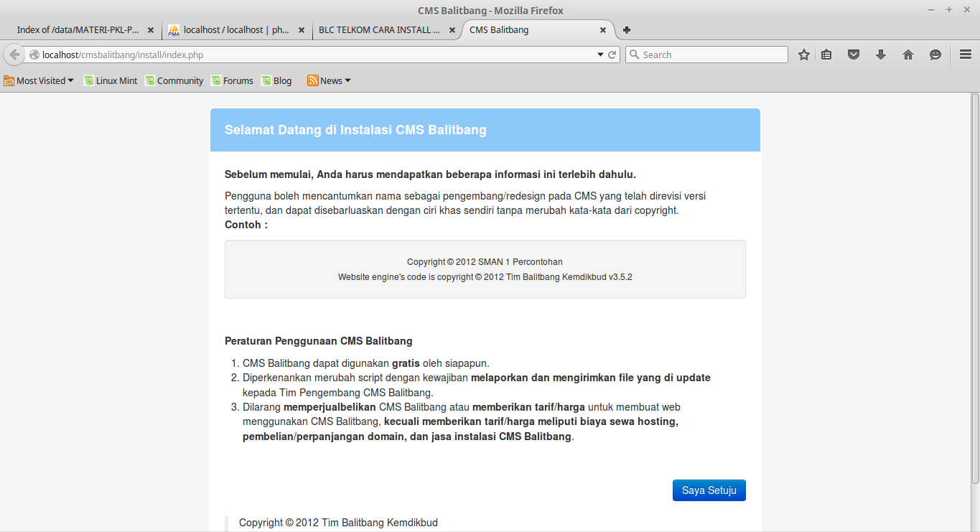Maximize the Firefox window
The width and height of the screenshot is (980, 532).
948,10
